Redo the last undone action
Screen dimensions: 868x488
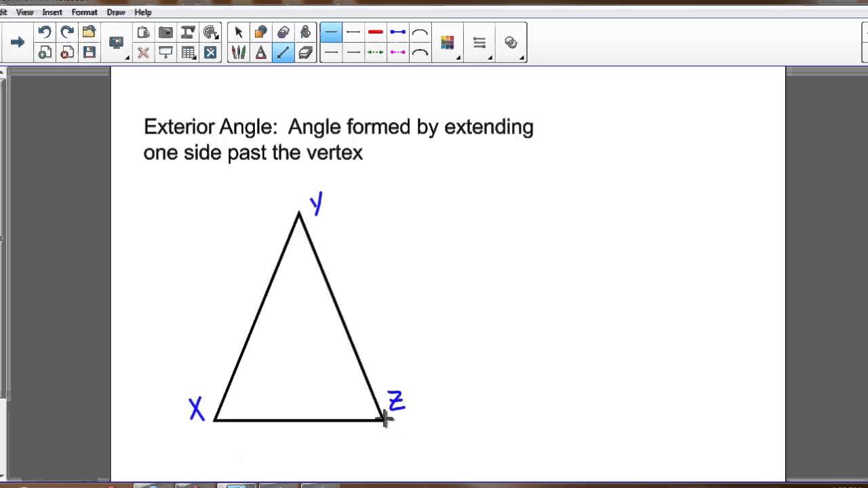click(67, 32)
